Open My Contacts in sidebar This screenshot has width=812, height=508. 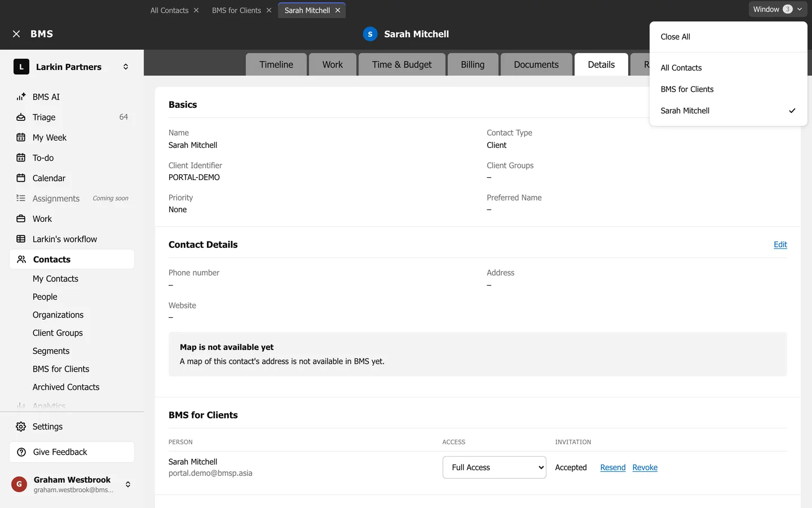coord(55,279)
